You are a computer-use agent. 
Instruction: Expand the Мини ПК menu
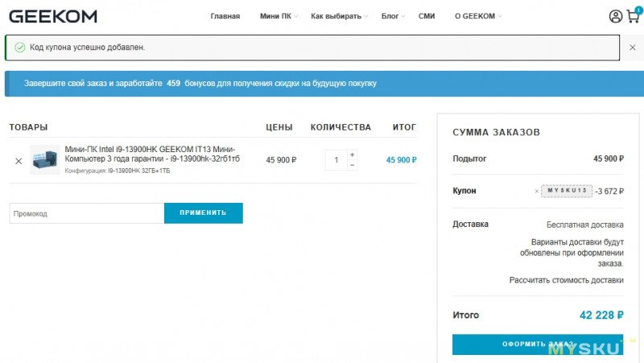coord(279,16)
